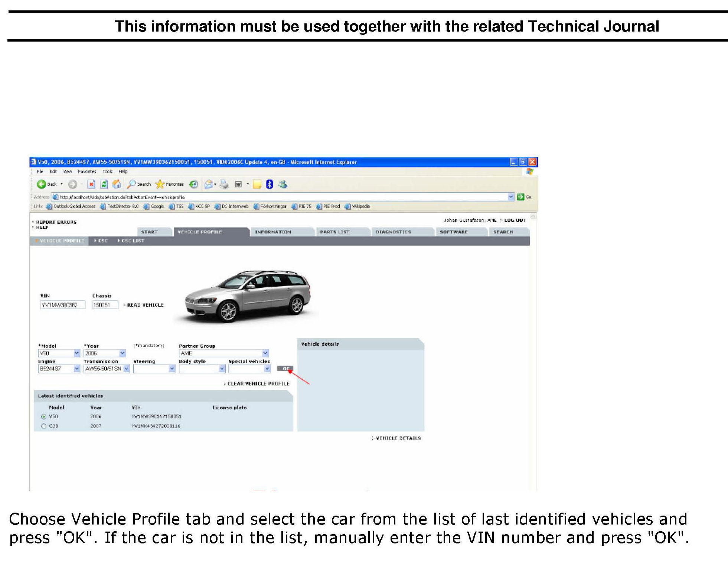Click the Refresh page icon
This screenshot has height=562, width=728.
click(104, 184)
